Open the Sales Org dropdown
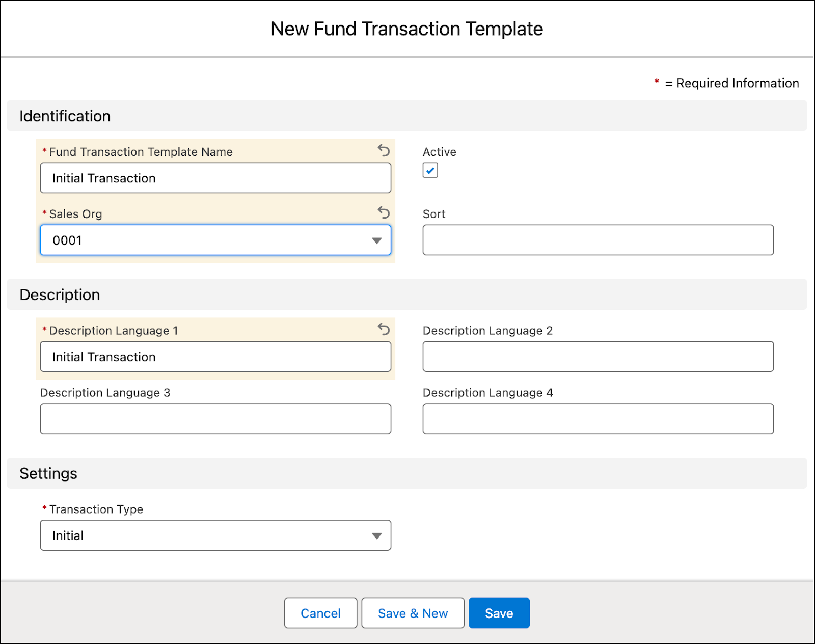 coord(215,240)
